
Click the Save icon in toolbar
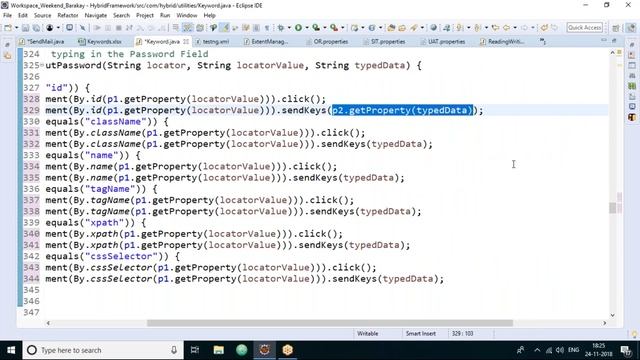click(25, 28)
